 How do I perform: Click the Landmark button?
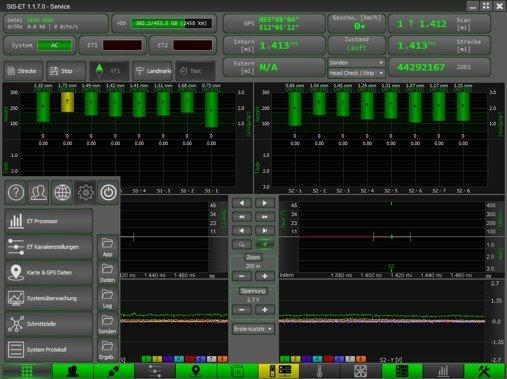coord(152,71)
